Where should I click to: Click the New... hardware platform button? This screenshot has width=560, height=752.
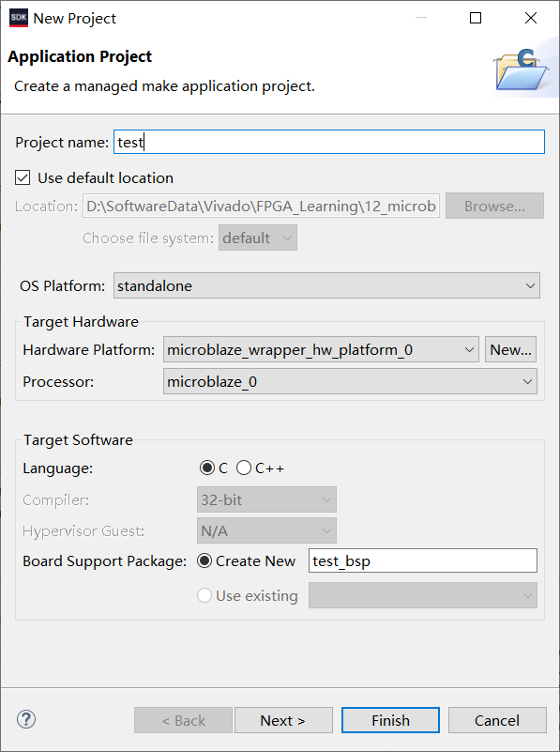click(x=510, y=349)
